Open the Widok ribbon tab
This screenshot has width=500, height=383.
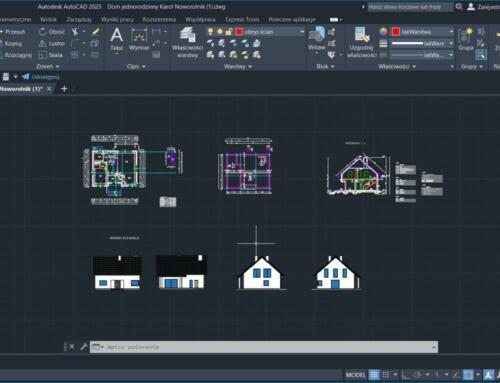(48, 20)
